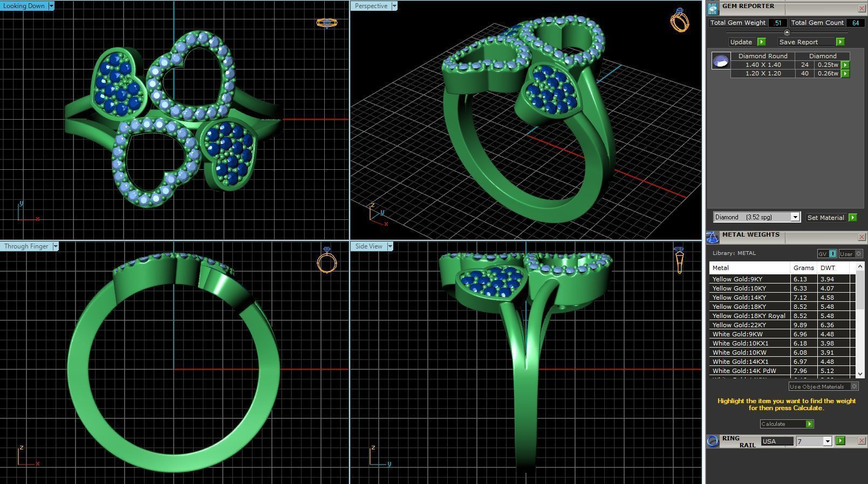The height and width of the screenshot is (484, 868).
Task: Click the diamond gem thumbnail in Gem Reporter
Action: pos(721,61)
